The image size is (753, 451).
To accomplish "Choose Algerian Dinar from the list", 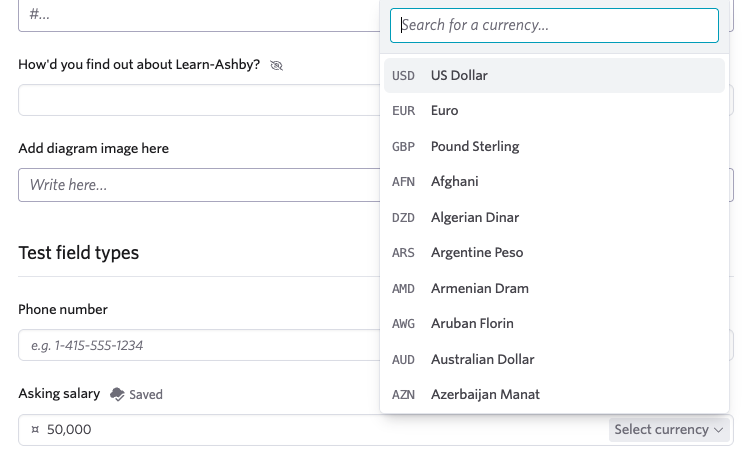I will [x=554, y=218].
